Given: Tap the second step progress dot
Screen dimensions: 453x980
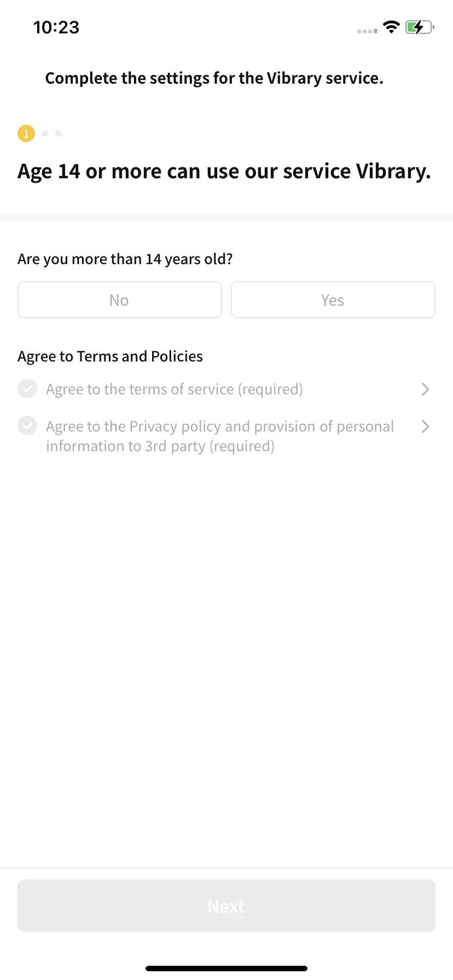Looking at the screenshot, I should (45, 133).
